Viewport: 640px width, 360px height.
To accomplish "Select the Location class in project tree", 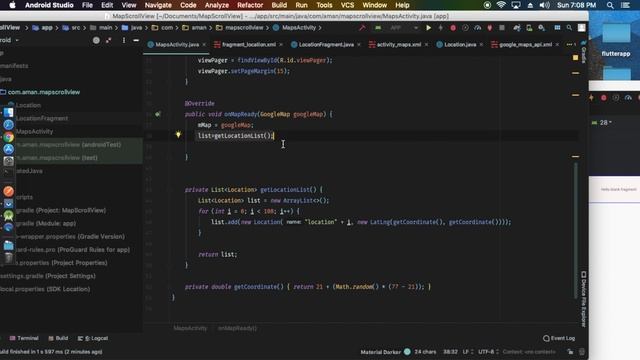I will click(x=28, y=105).
